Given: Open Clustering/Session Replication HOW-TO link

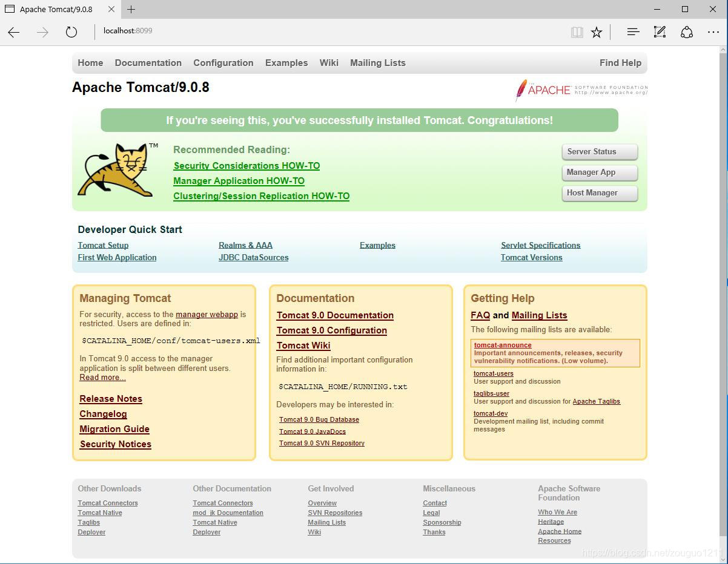Looking at the screenshot, I should [x=261, y=196].
